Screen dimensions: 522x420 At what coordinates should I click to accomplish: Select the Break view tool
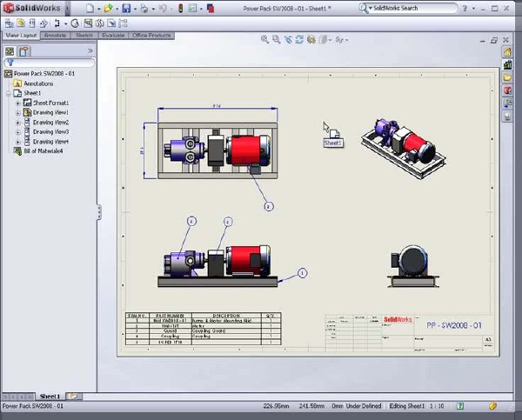pos(100,23)
